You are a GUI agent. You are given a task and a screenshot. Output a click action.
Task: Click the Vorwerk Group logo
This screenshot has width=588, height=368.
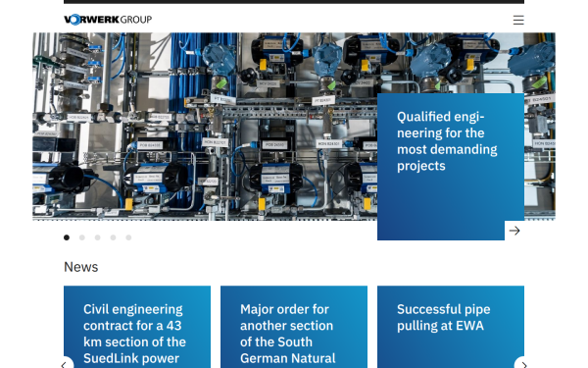click(x=108, y=20)
